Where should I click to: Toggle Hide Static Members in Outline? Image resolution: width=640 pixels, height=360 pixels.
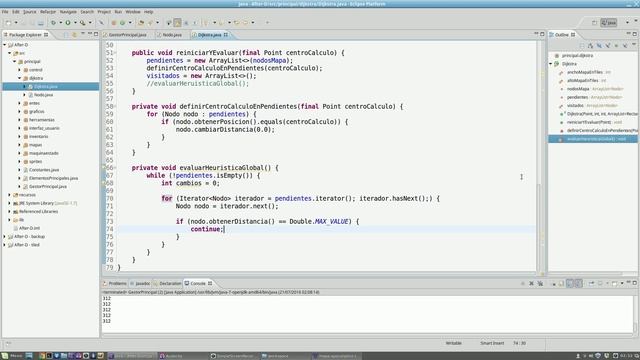click(608, 46)
